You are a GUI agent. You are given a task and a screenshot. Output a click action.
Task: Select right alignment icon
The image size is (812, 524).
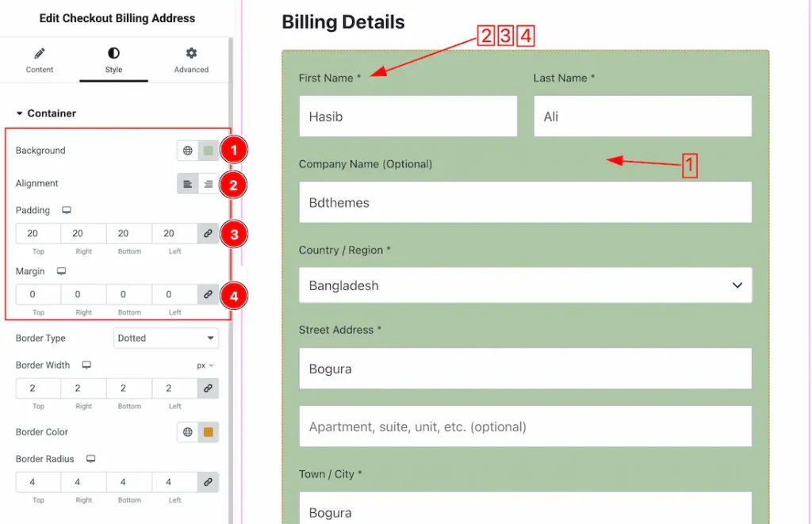pyautogui.click(x=208, y=184)
